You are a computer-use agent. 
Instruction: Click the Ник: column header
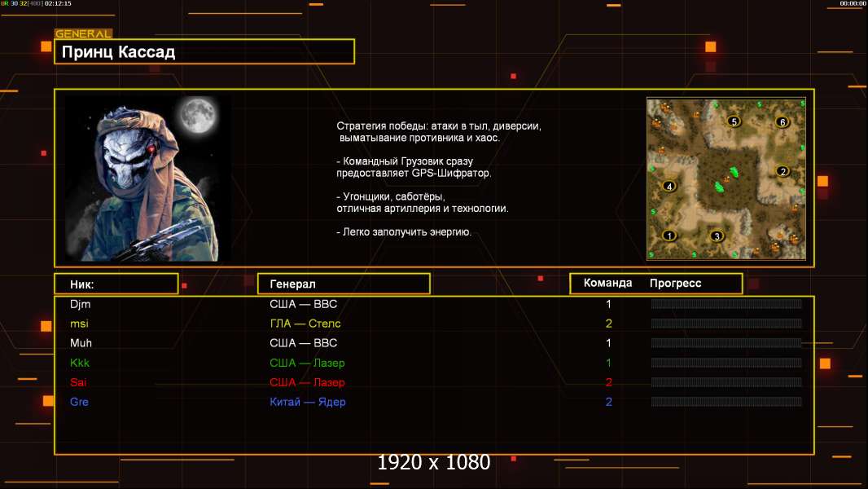coord(116,284)
